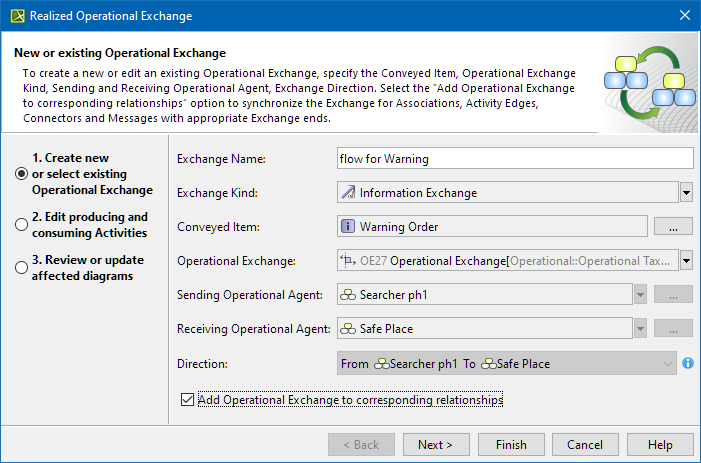Click in the Exchange Name text field

tap(515, 158)
